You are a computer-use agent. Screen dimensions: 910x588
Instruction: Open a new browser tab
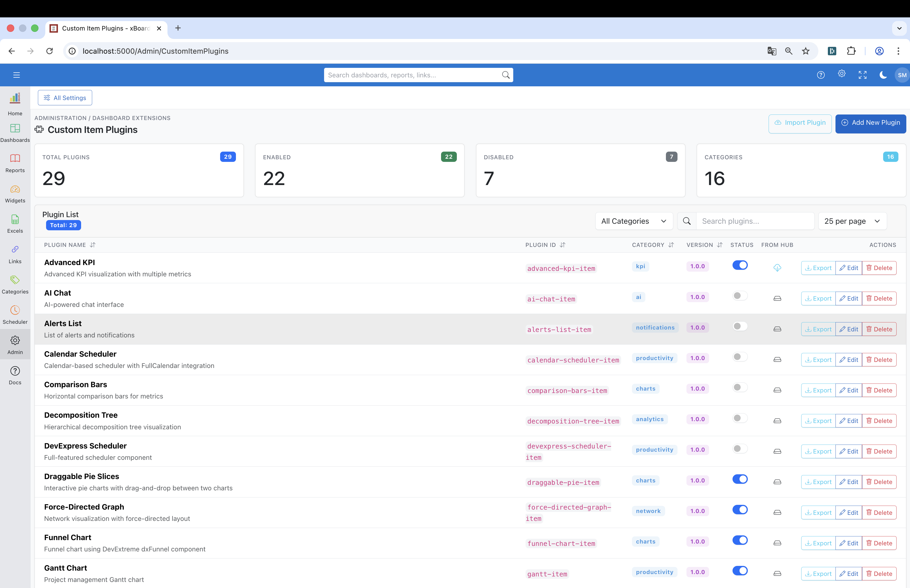(x=178, y=28)
